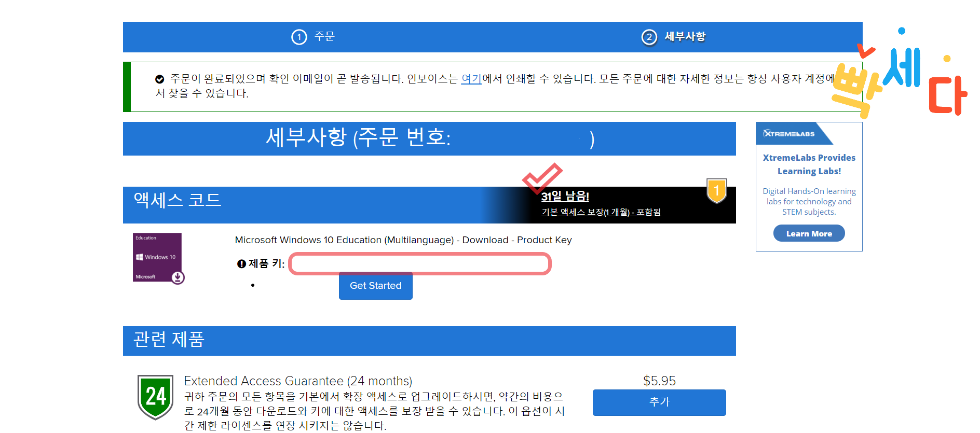980x433 pixels.
Task: Click the download arrow icon on product box
Action: pos(178,277)
